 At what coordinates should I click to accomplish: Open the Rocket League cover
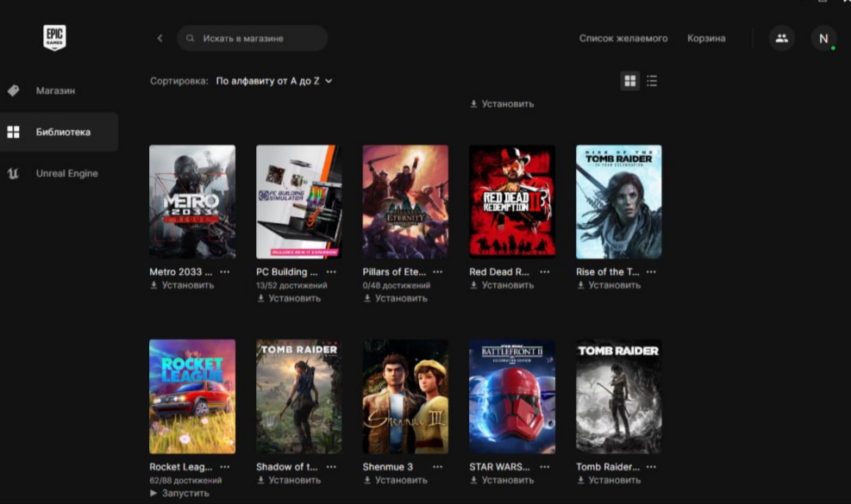tap(192, 396)
